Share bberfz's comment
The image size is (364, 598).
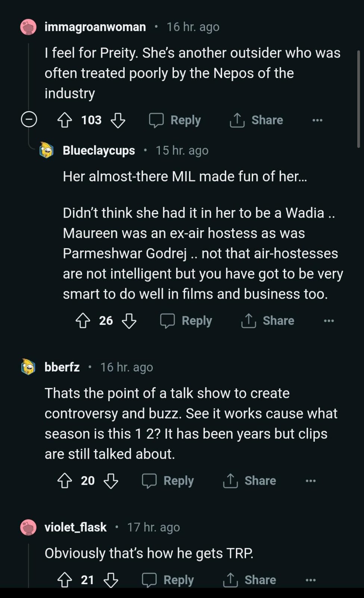click(249, 481)
